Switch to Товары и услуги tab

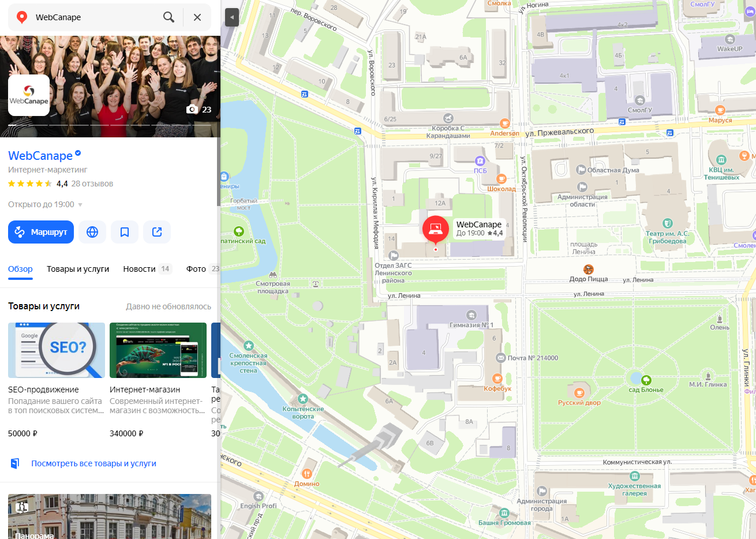[x=78, y=269]
